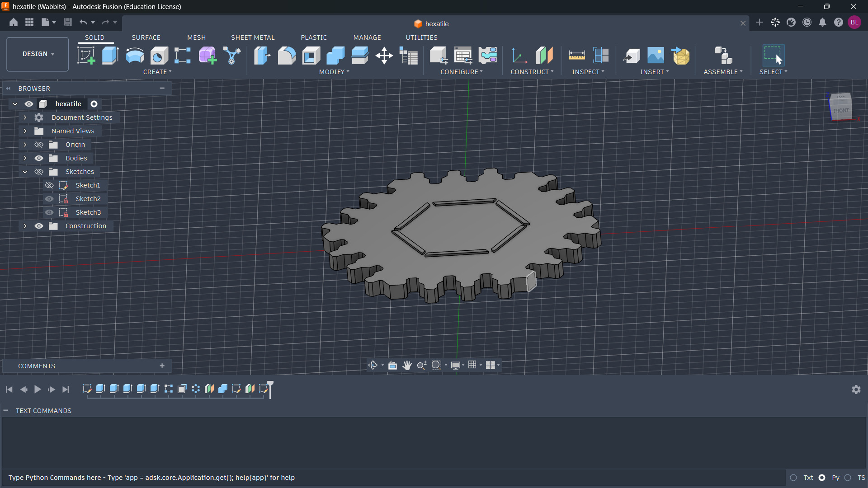This screenshot has height=488, width=868.
Task: Select the Hole tool icon
Action: (159, 56)
